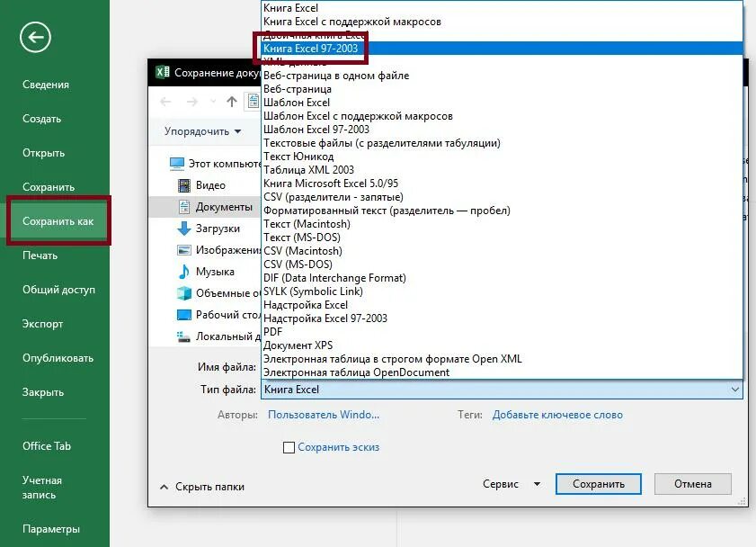Choose Веб-страница в одном файле
The image size is (756, 547).
[502, 76]
